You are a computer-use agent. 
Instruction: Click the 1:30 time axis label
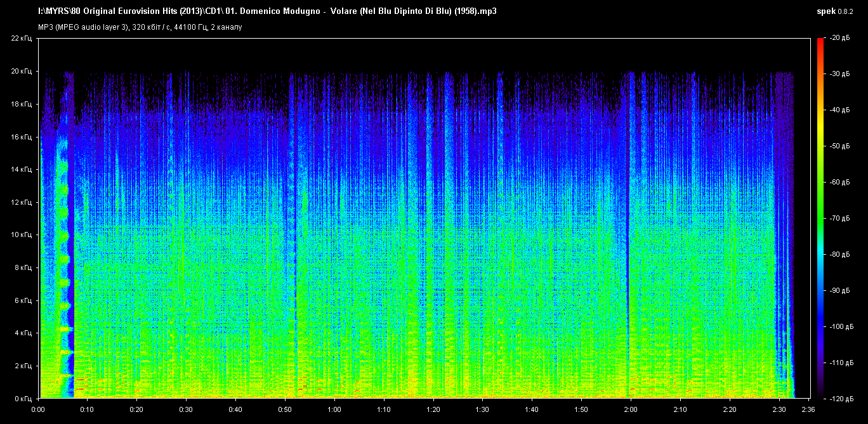point(482,409)
